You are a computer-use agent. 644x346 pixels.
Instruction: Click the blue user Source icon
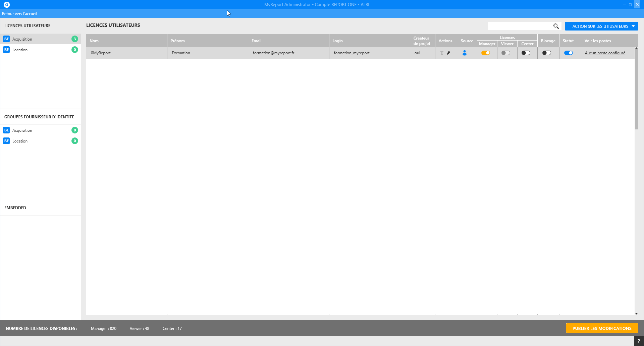tap(465, 53)
